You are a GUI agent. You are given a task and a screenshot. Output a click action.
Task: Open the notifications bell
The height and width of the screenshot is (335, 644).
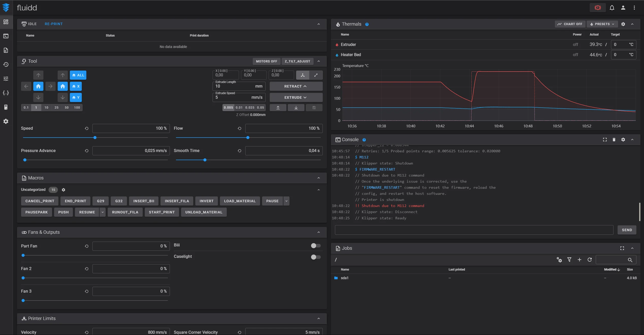pyautogui.click(x=612, y=8)
